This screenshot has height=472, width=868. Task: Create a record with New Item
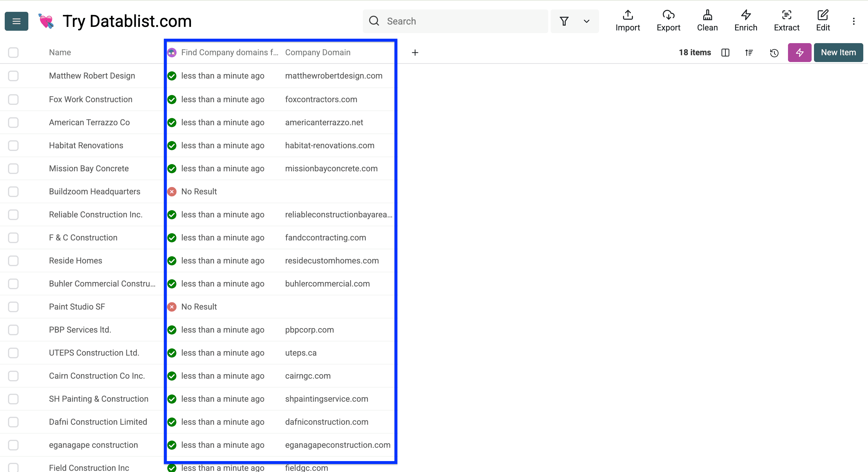[x=838, y=52]
